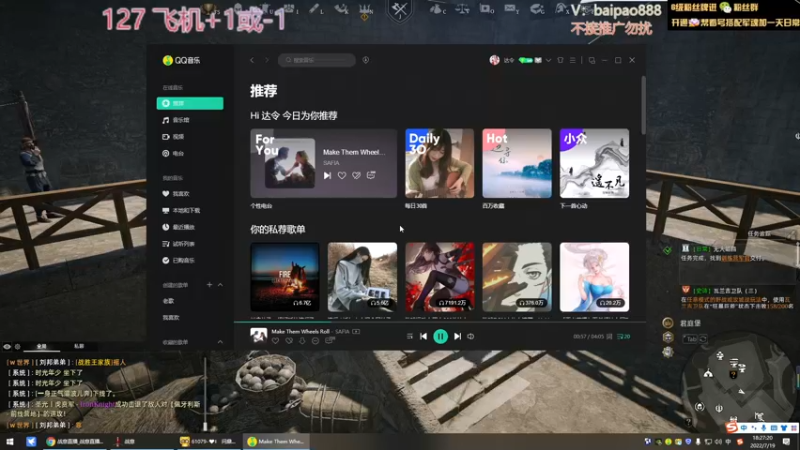Click the QQ Music content scrollbar
The width and height of the screenshot is (800, 450).
[643, 106]
